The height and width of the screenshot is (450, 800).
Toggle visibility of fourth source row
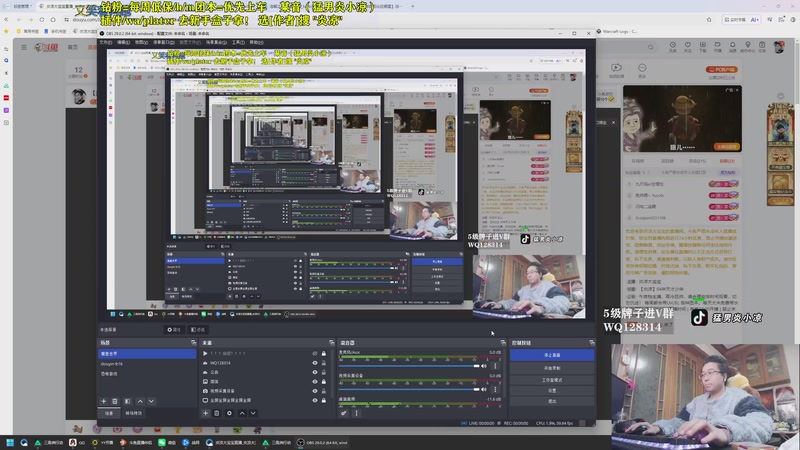pyautogui.click(x=315, y=381)
